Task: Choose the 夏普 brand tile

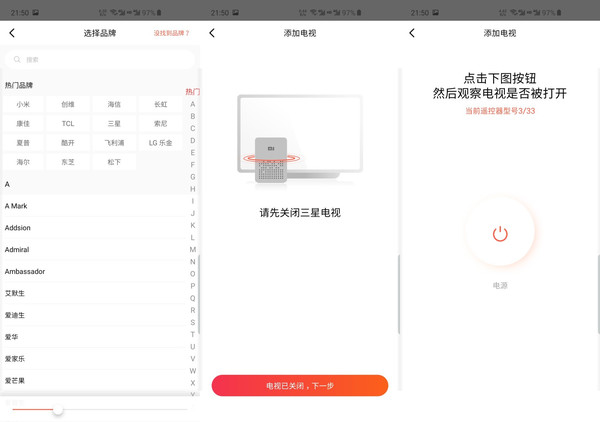Action: [23, 143]
